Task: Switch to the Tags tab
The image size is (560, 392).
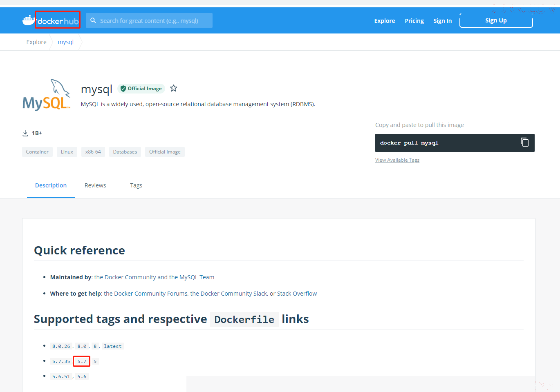Action: coord(136,185)
